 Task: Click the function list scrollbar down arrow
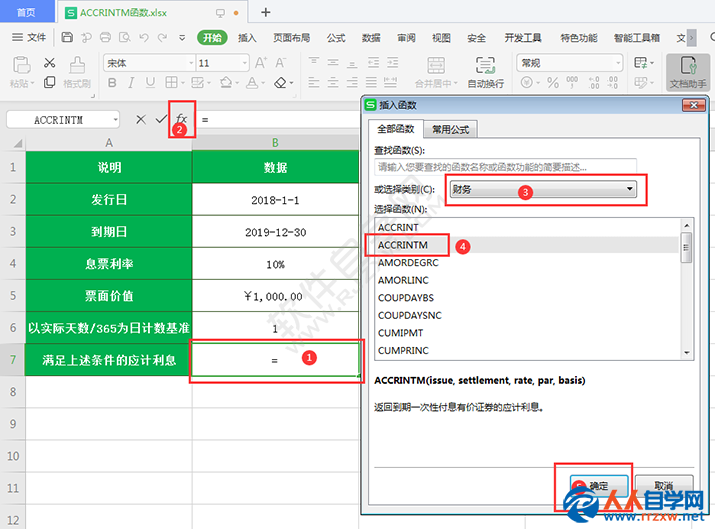coord(686,353)
